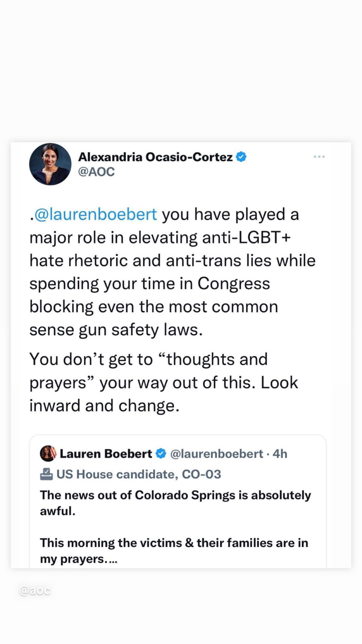Click the ballot box candidate icon
362x644 pixels.
46,474
